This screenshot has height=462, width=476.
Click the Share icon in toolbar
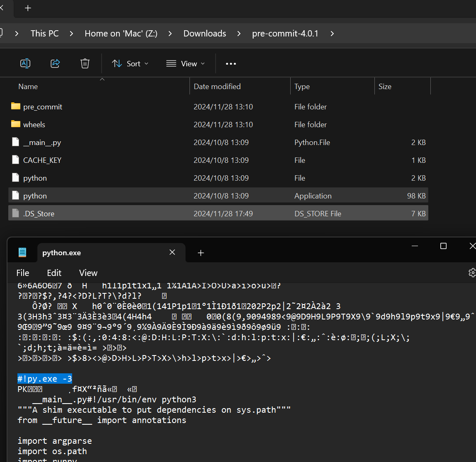tap(55, 63)
